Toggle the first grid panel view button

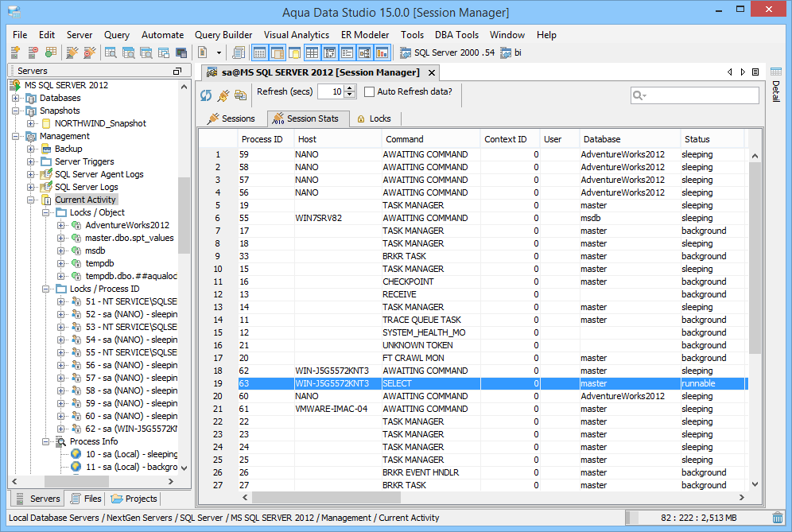(x=259, y=52)
